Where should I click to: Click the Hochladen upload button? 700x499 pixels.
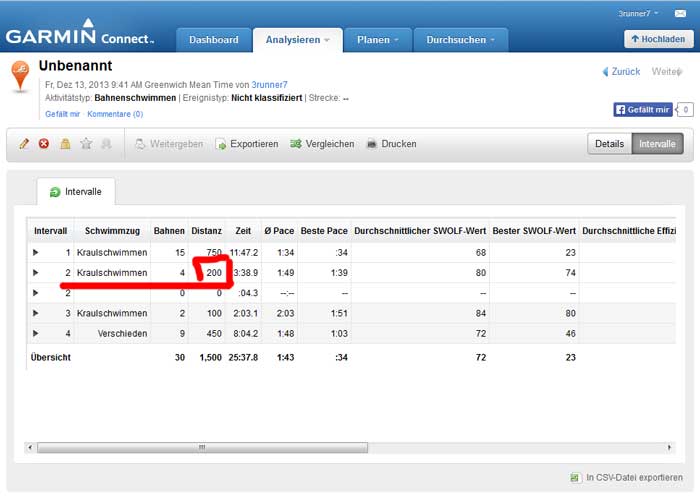point(658,39)
